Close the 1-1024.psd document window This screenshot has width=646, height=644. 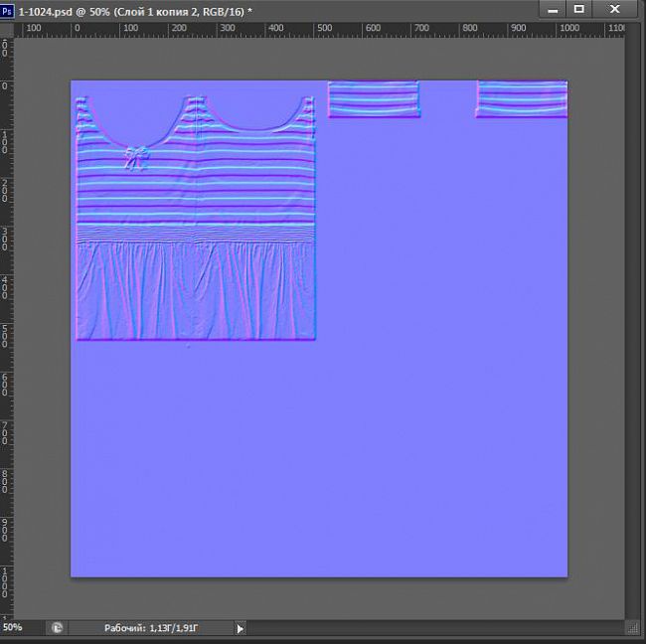tap(614, 10)
